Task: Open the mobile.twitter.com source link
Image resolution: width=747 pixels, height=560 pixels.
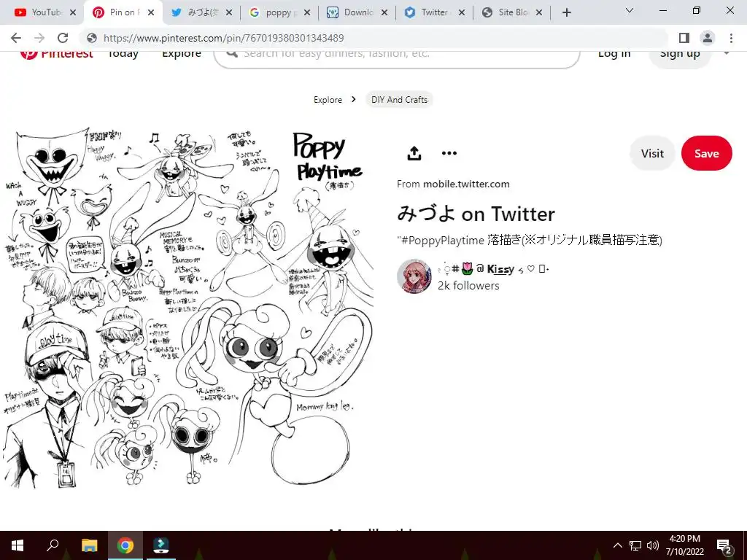Action: coord(466,184)
